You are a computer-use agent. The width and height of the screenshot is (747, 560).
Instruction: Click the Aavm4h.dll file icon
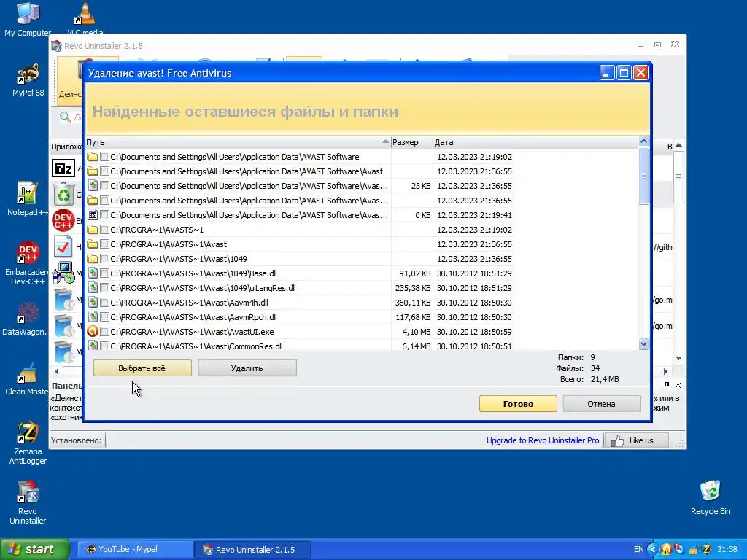pyautogui.click(x=93, y=303)
